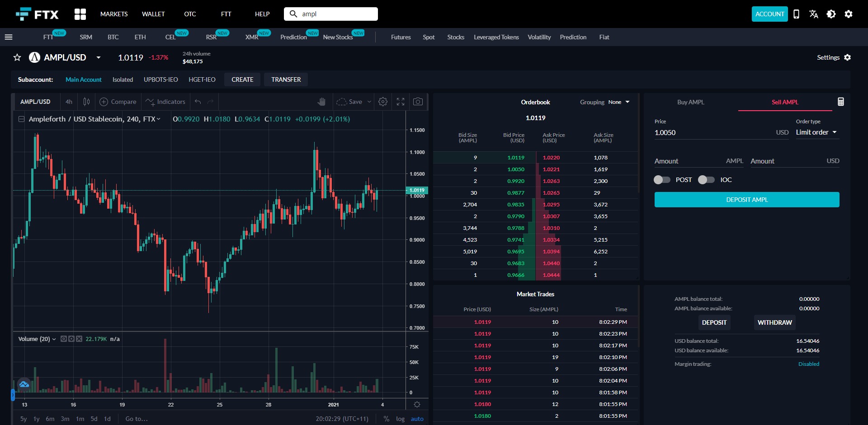Image resolution: width=868 pixels, height=425 pixels.
Task: Open the language translate icon
Action: (814, 14)
